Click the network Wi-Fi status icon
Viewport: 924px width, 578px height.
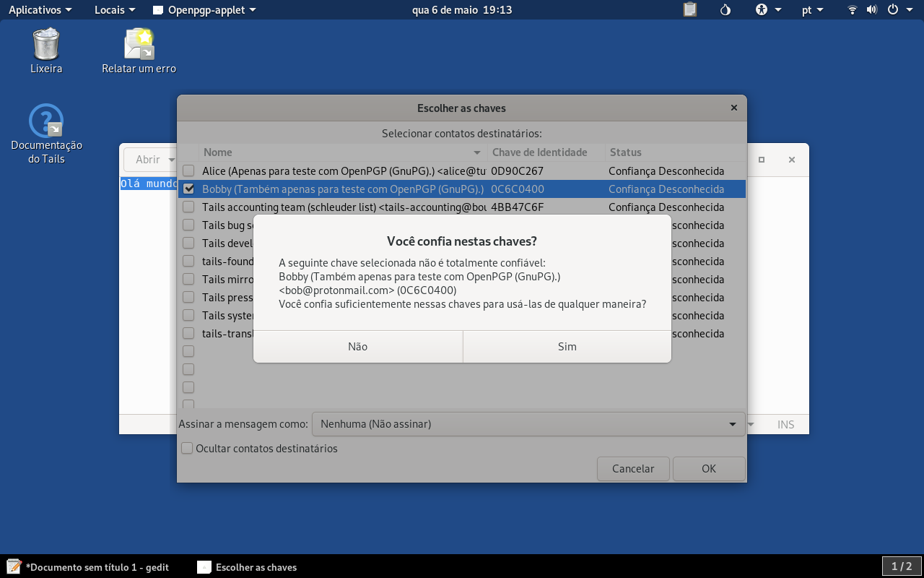[x=853, y=10]
